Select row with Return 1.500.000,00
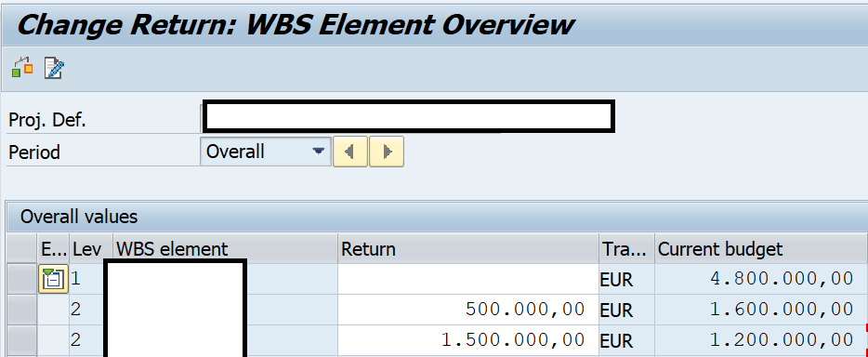868x357 pixels. [21, 340]
